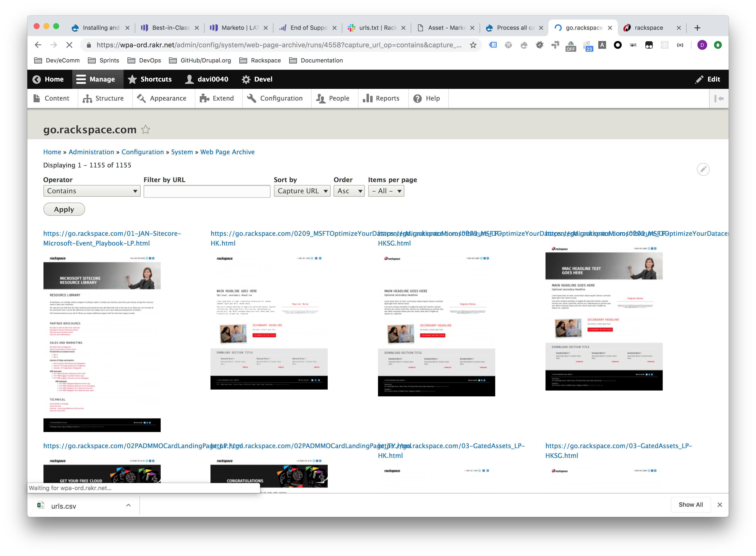
Task: Click the Chrome profile avatar D
Action: click(702, 45)
